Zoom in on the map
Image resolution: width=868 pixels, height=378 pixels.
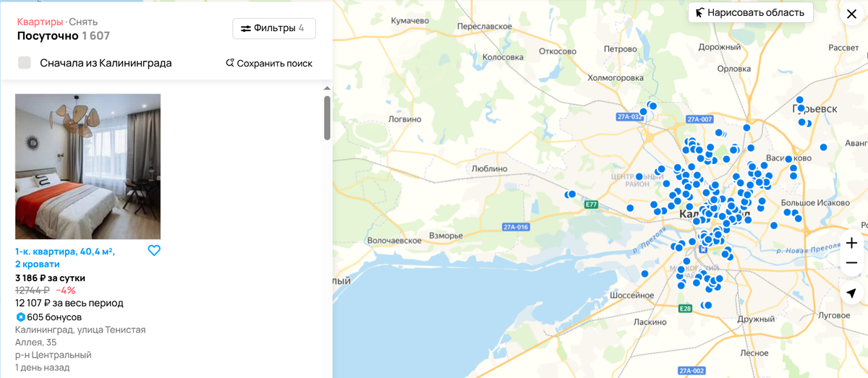pos(851,243)
